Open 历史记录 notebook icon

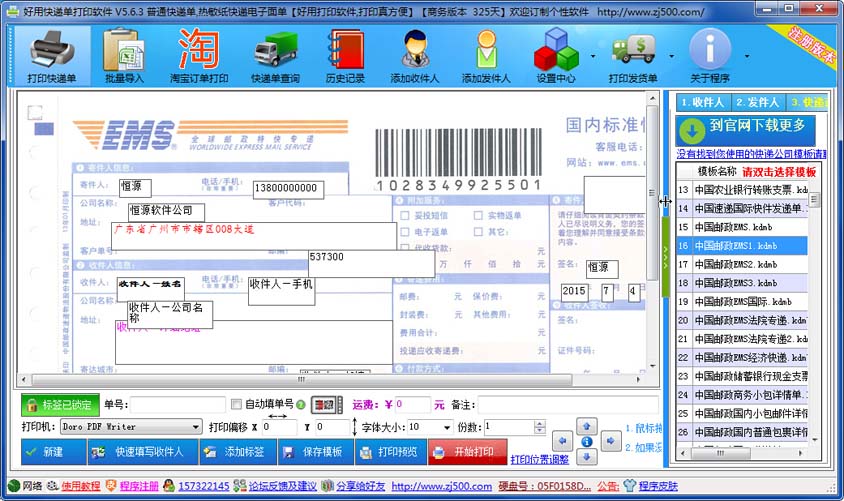click(x=345, y=57)
